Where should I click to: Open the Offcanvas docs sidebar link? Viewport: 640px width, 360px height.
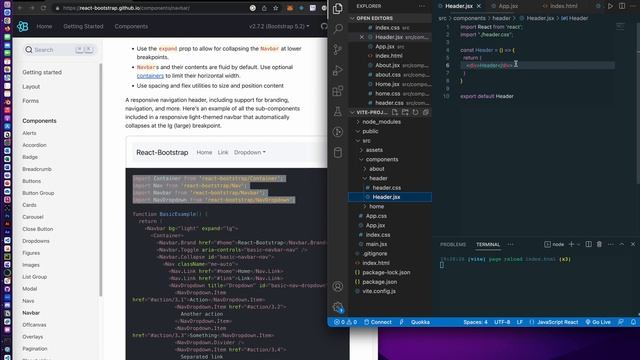34,325
